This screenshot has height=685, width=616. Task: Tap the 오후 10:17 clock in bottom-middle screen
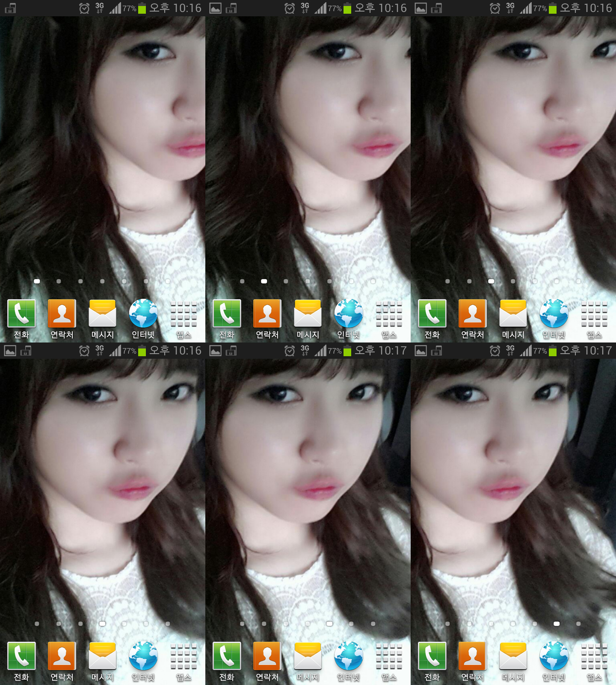point(381,351)
